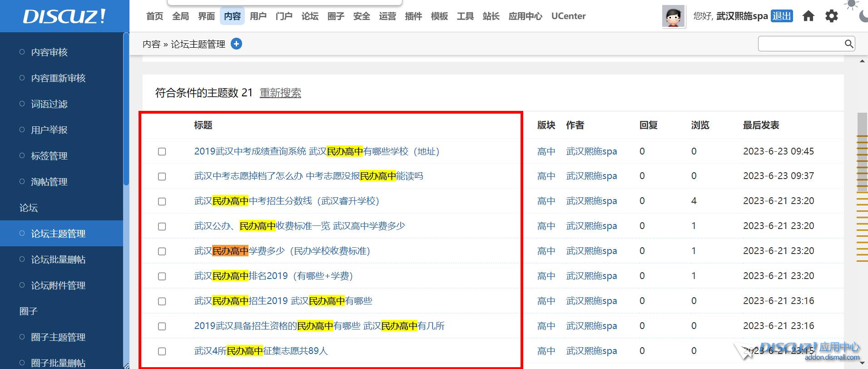Tick checkbox for 中考招生分数线 (武汉睿升学校) row

tap(162, 201)
